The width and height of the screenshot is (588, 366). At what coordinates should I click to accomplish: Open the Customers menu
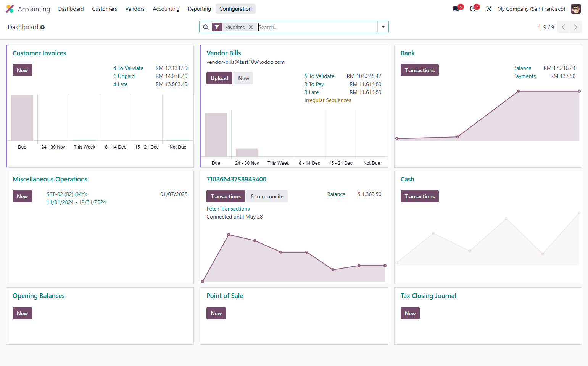tap(105, 9)
